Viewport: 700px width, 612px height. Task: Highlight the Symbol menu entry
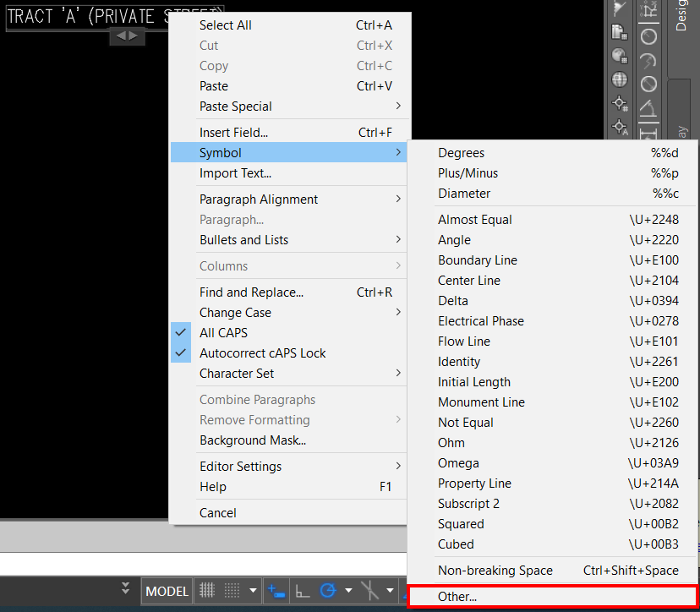(288, 153)
